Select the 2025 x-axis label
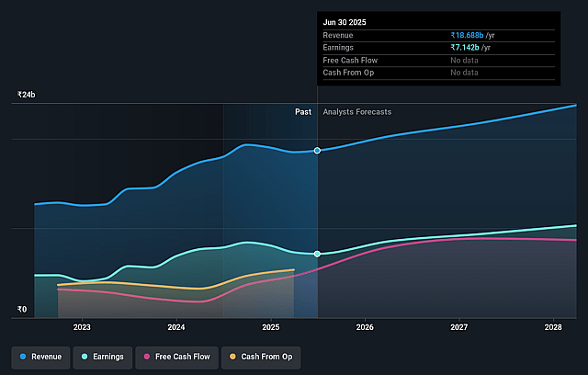The image size is (588, 375). (x=271, y=327)
